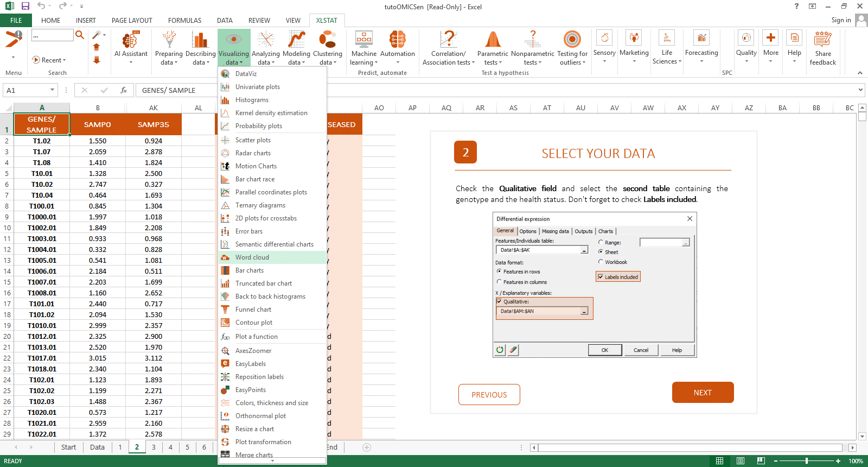Viewport: 868px width, 467px height.
Task: Toggle the Labels included checkbox
Action: [601, 277]
